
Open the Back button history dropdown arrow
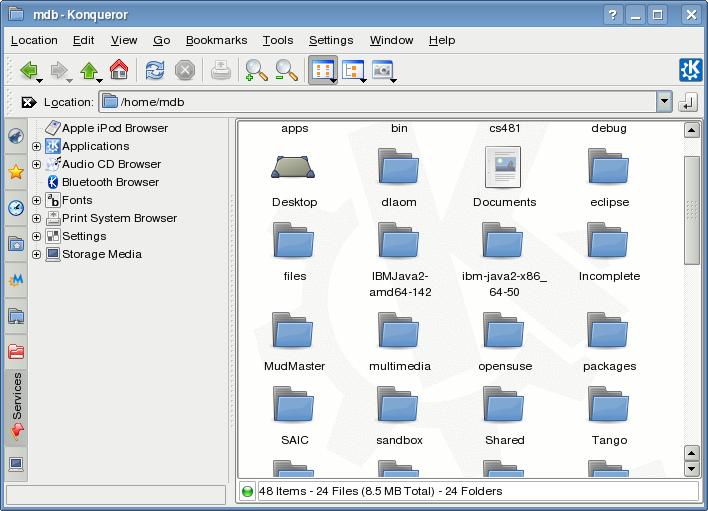[x=40, y=81]
